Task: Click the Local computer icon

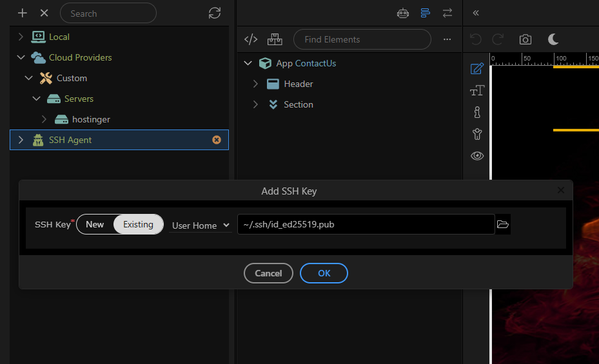Action: tap(38, 37)
